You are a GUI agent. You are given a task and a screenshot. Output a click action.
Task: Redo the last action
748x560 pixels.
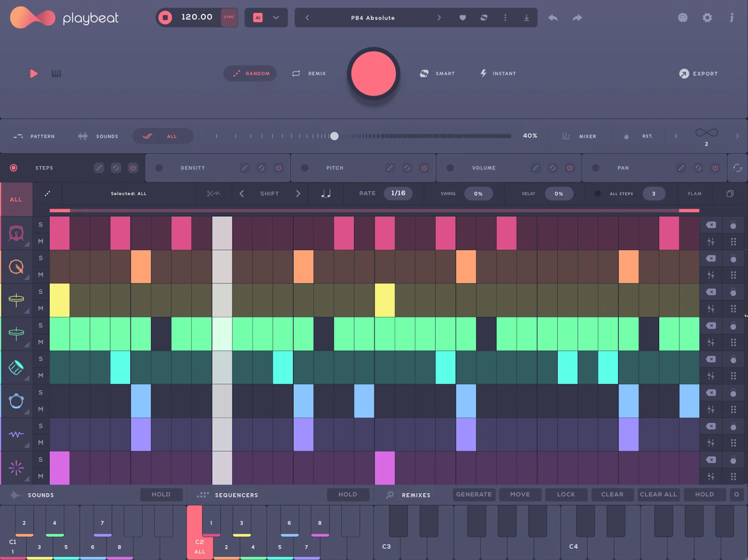click(577, 18)
